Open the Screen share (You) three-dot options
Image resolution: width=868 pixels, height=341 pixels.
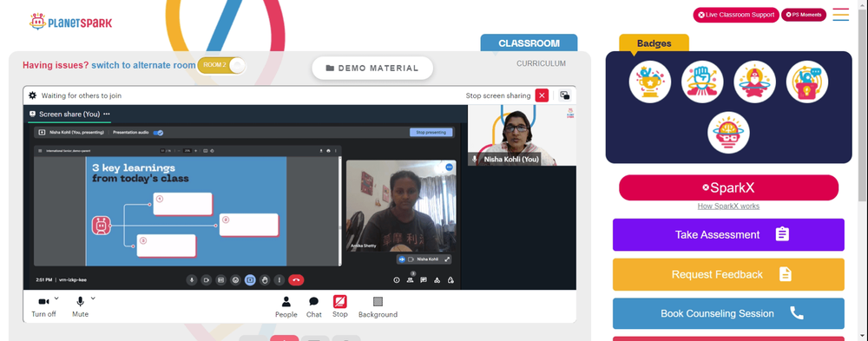106,114
